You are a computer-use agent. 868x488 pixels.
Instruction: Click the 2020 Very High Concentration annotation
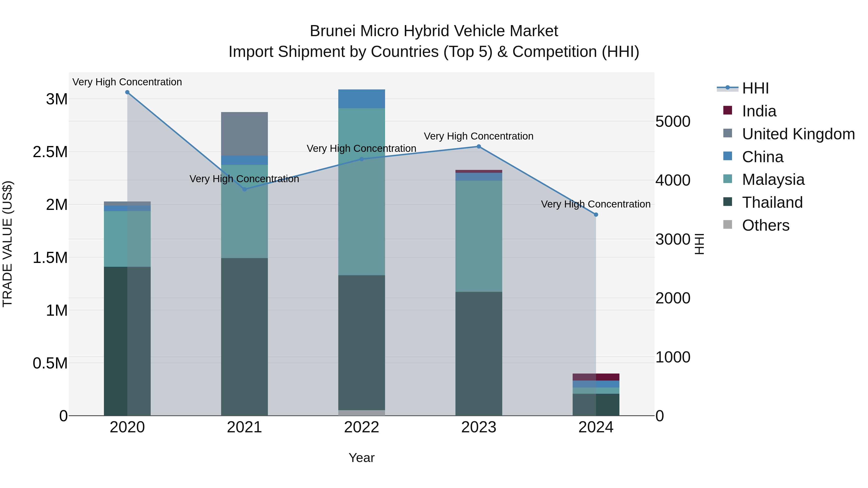[127, 82]
